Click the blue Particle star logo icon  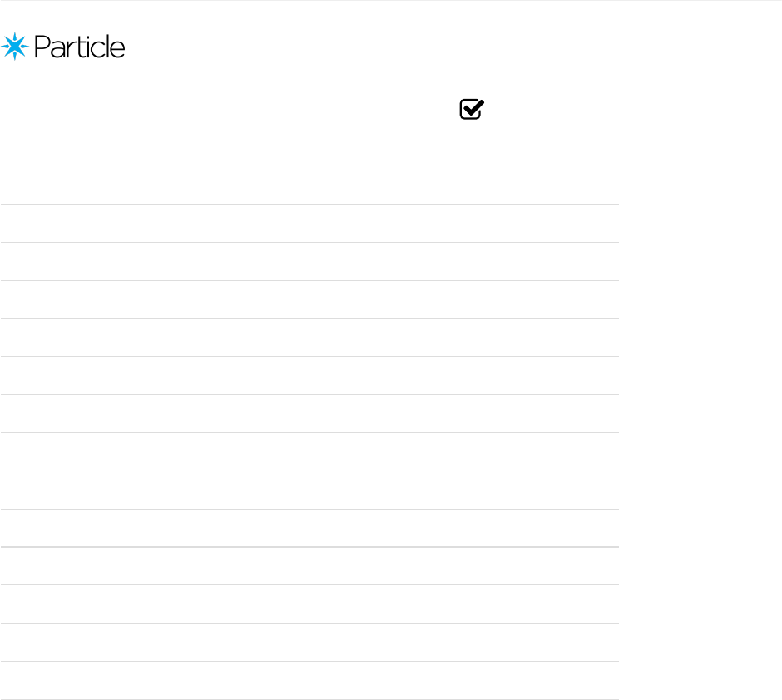pos(15,47)
